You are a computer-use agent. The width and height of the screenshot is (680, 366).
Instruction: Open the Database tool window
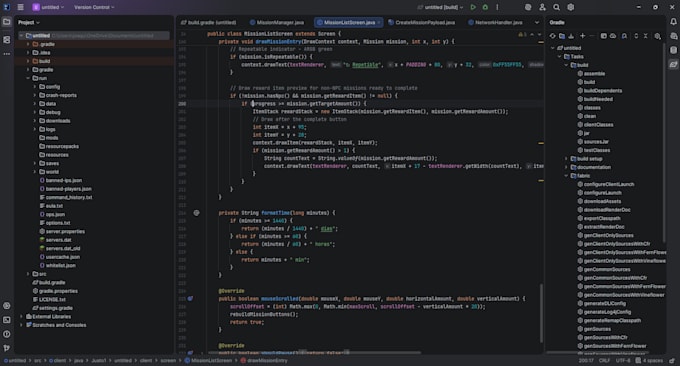(x=673, y=50)
